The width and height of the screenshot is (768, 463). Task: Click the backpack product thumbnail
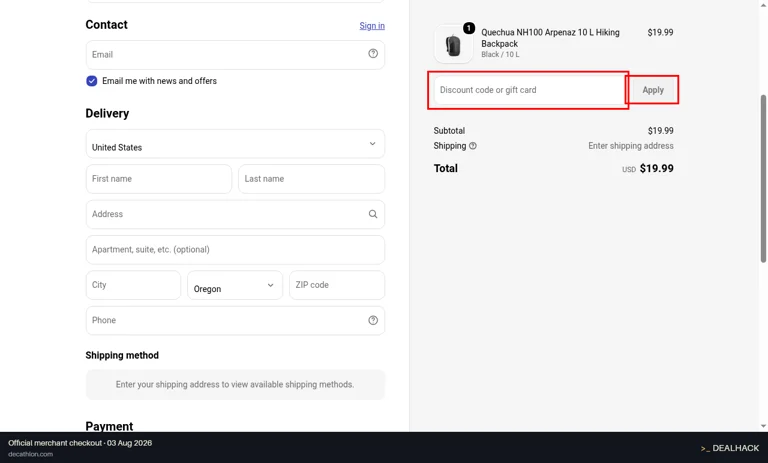pyautogui.click(x=453, y=44)
